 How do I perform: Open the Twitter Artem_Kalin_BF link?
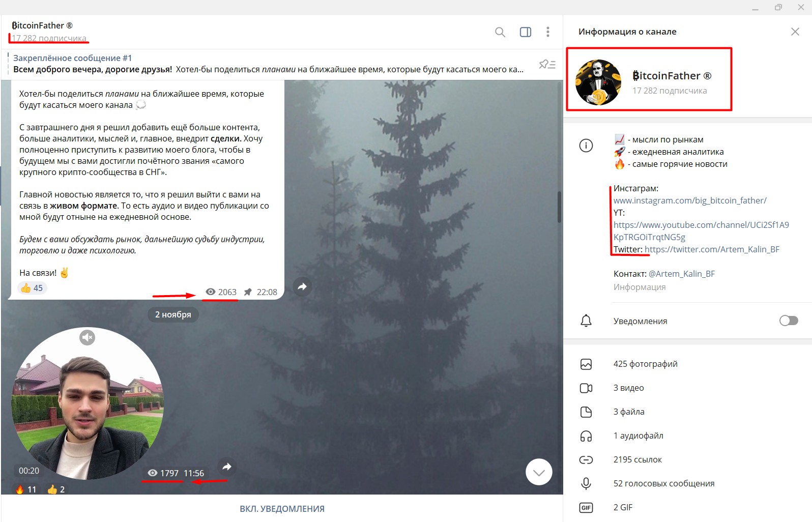click(712, 249)
